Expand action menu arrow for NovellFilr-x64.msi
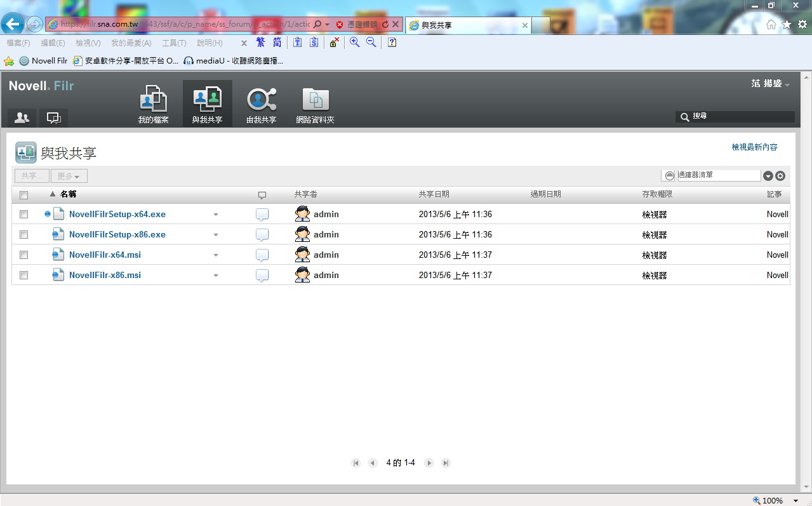Viewport: 812px width, 506px height. coord(216,255)
